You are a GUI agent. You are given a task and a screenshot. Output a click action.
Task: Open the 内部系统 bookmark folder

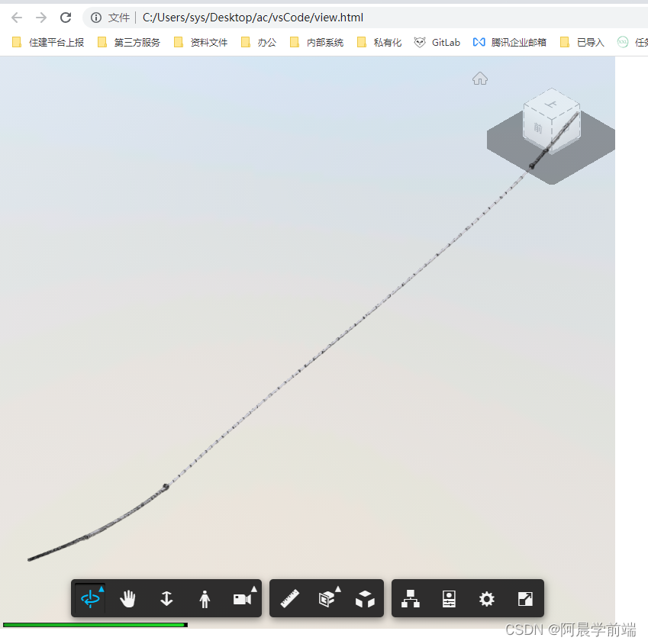pos(317,42)
